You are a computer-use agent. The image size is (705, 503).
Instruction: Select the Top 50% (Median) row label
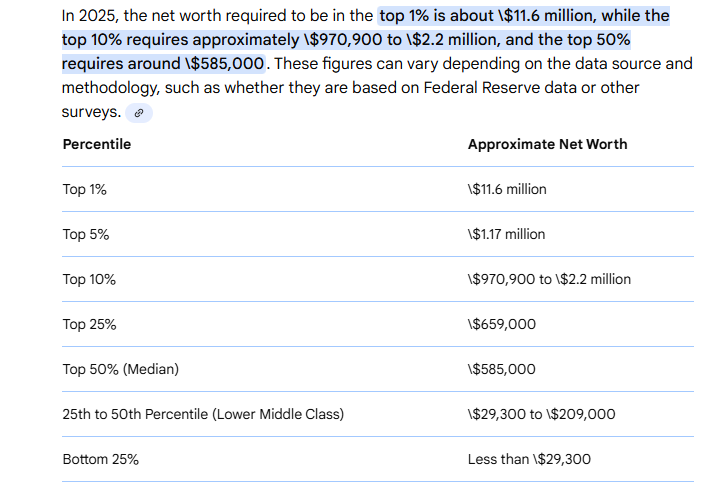[121, 369]
